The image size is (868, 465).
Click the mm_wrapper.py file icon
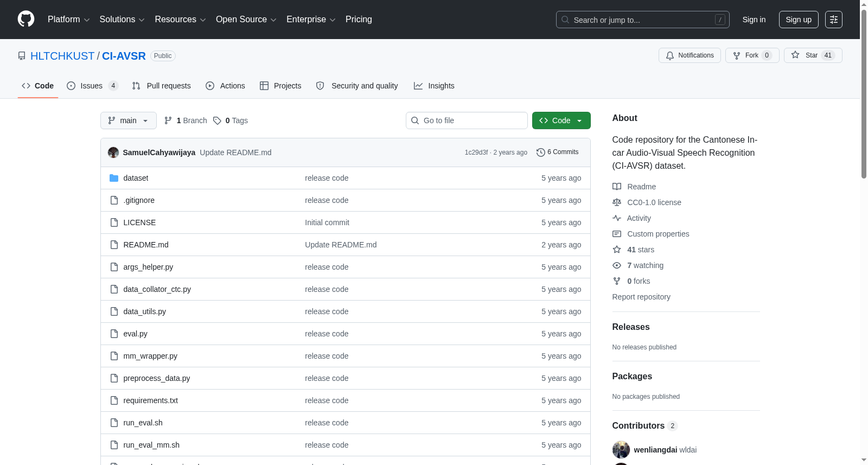click(x=114, y=356)
